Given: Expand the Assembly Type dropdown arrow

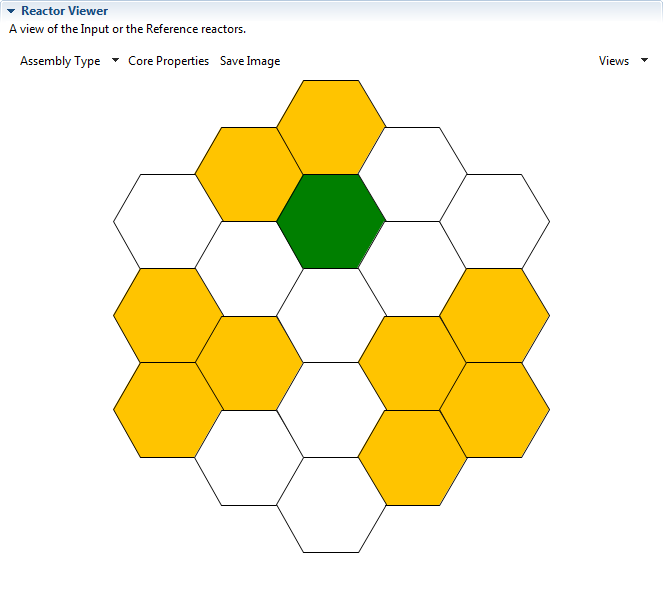Looking at the screenshot, I should coord(115,60).
